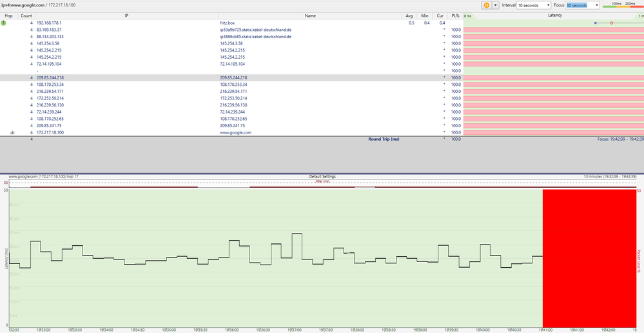Click the IP column header
The image size is (644, 333).
click(x=126, y=14)
